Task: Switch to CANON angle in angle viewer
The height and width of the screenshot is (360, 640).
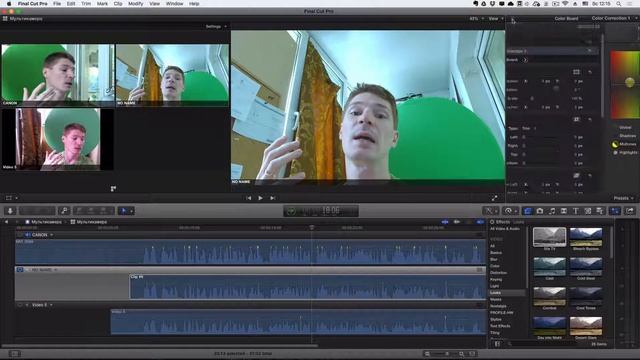Action: 58,75
